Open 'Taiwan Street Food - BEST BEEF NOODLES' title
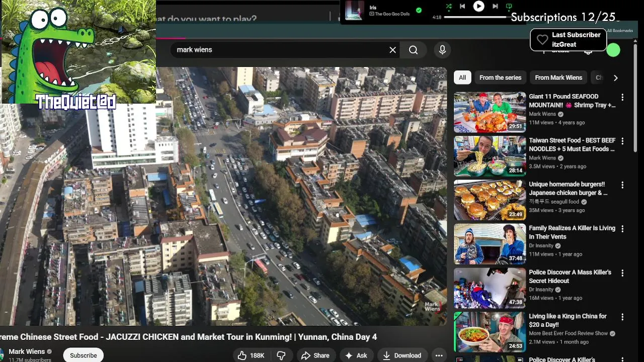 (x=572, y=145)
